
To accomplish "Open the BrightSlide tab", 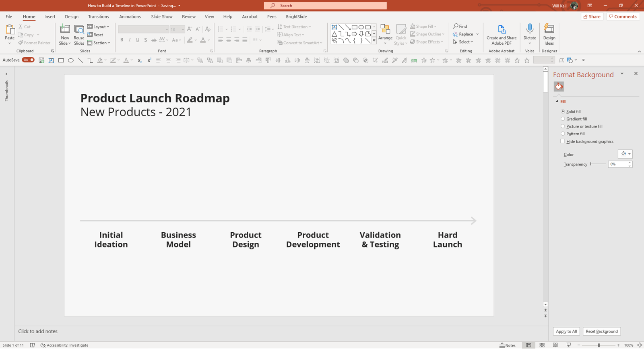I will (x=296, y=17).
